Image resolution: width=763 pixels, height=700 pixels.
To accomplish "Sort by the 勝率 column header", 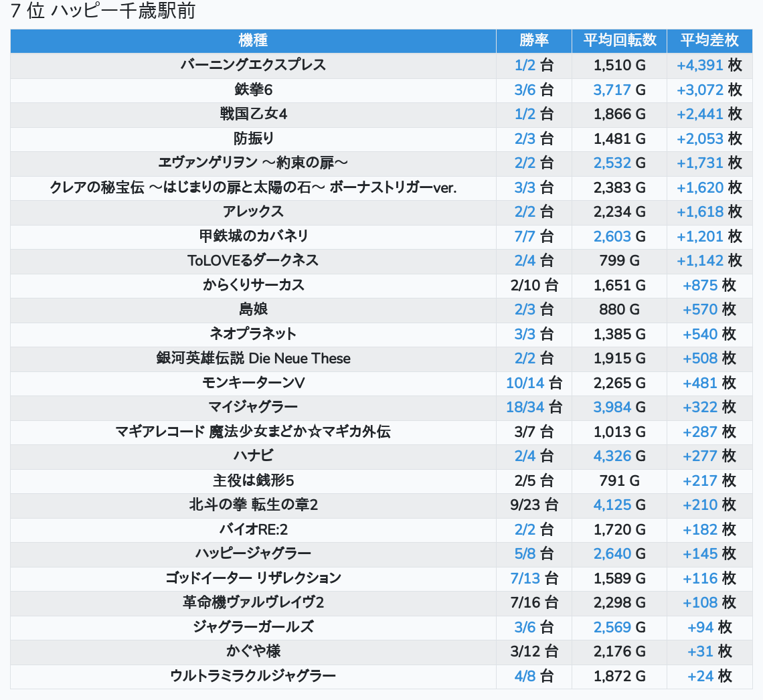I will point(533,40).
